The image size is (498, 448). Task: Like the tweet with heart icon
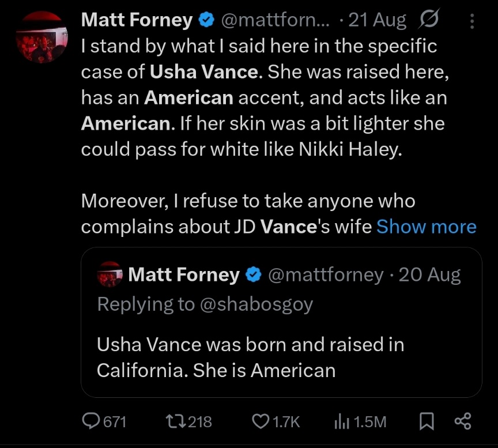261,421
